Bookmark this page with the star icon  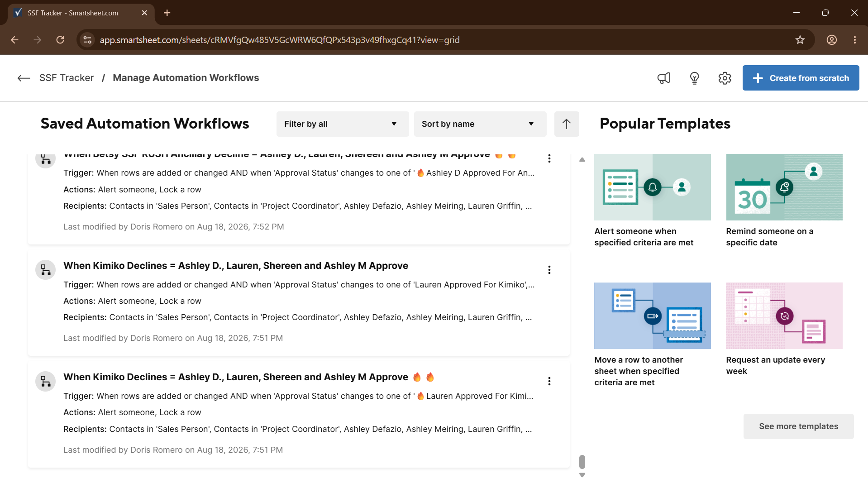click(800, 40)
